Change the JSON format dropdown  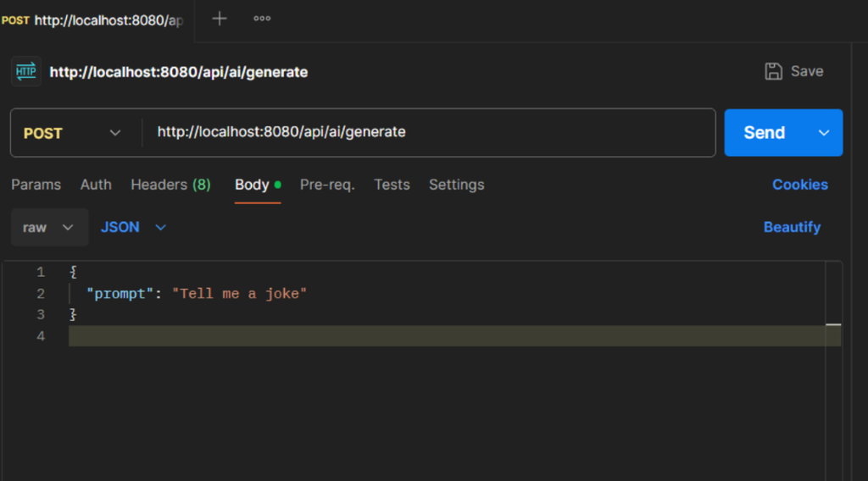click(x=134, y=227)
